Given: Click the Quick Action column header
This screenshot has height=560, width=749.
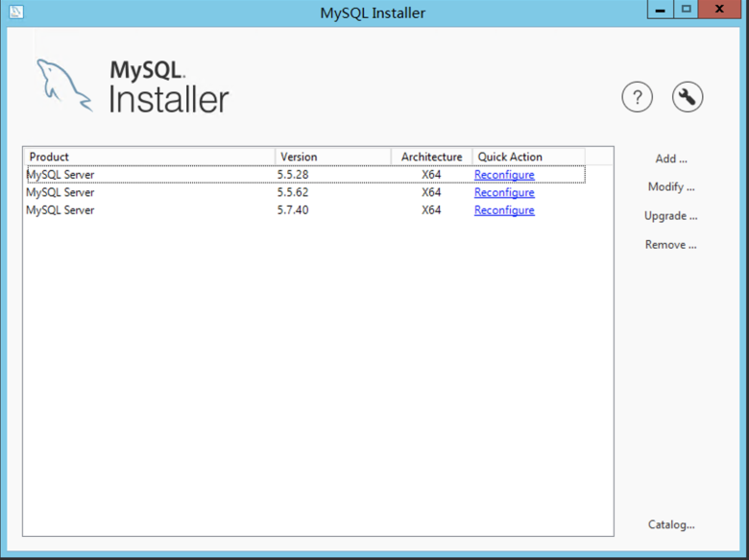Looking at the screenshot, I should pos(528,157).
